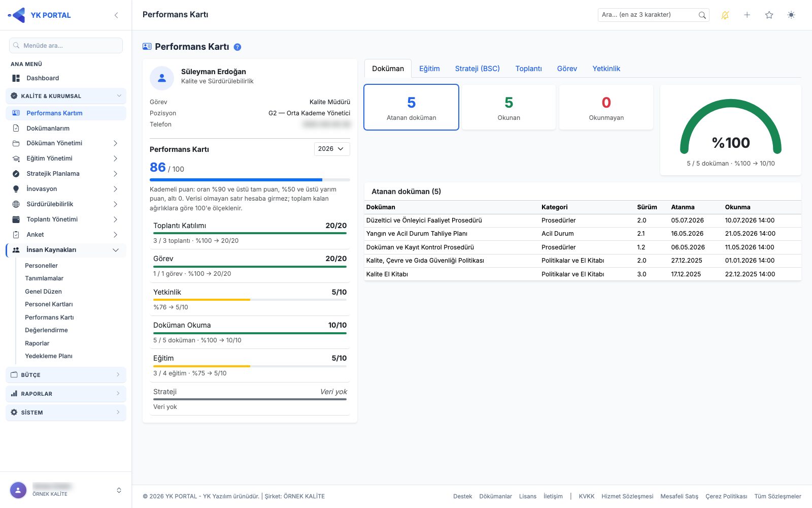
Task: Collapse the KALİTE & KURUMSAL section
Action: point(66,96)
